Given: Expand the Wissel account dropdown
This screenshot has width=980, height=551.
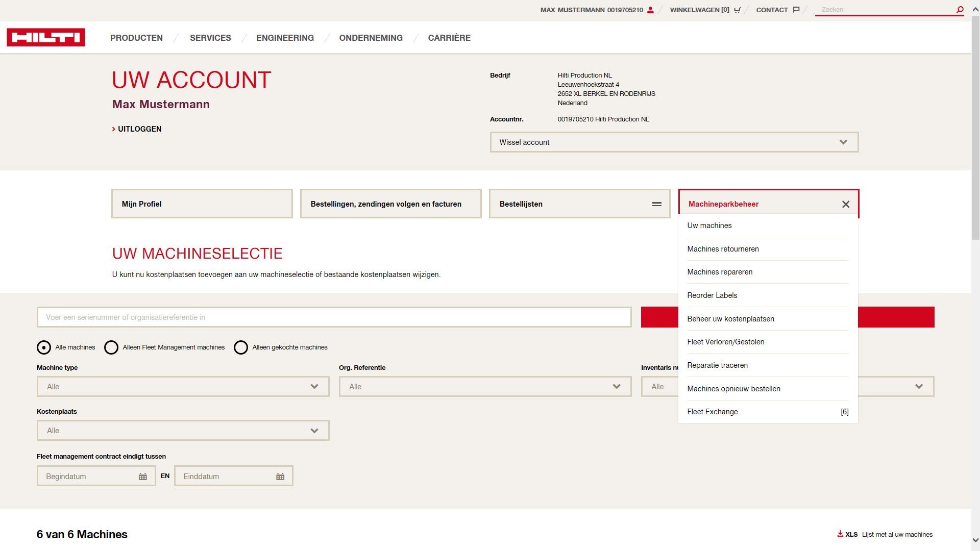Looking at the screenshot, I should click(x=674, y=142).
